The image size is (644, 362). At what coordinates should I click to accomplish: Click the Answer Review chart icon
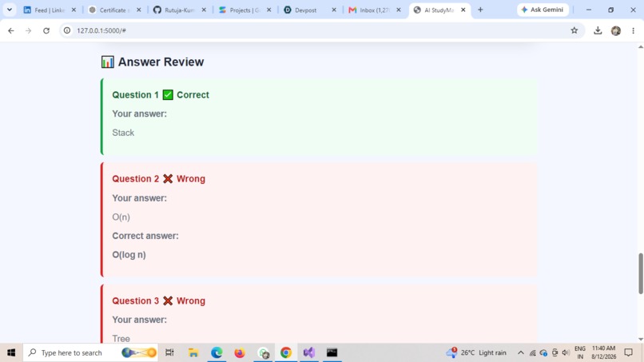(x=108, y=62)
